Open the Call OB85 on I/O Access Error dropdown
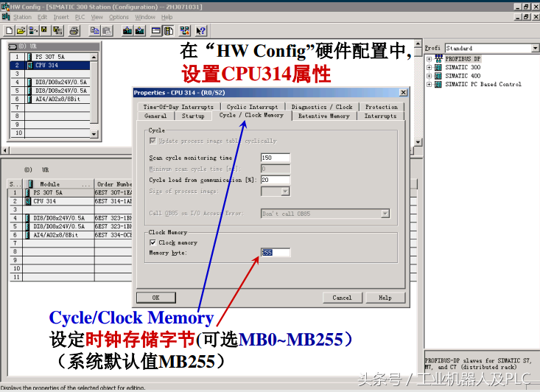540x392 pixels. pyautogui.click(x=385, y=214)
